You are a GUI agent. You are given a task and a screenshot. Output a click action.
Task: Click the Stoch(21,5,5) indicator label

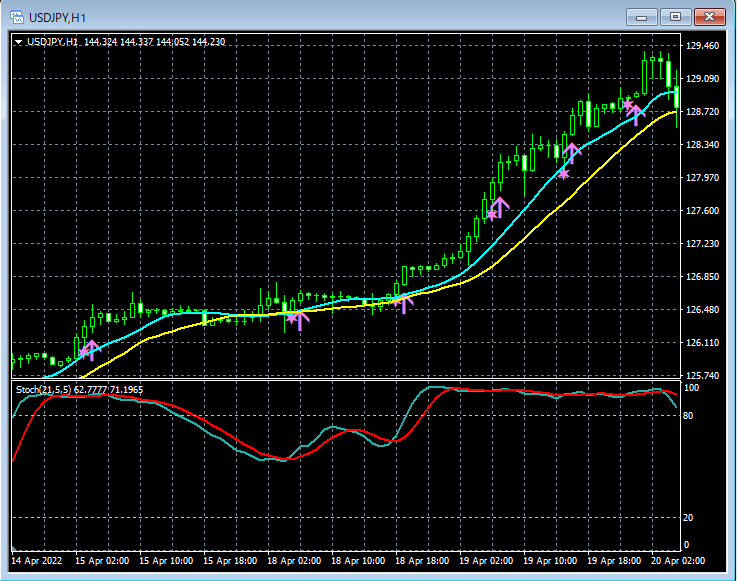(x=79, y=390)
